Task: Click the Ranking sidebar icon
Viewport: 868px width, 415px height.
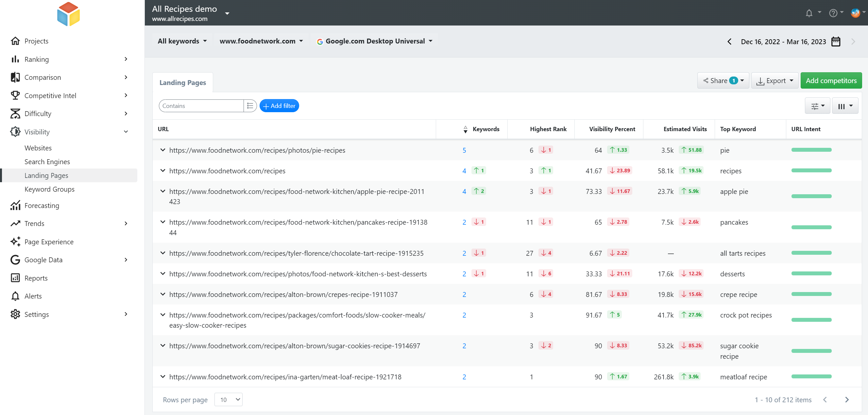Action: pos(15,59)
